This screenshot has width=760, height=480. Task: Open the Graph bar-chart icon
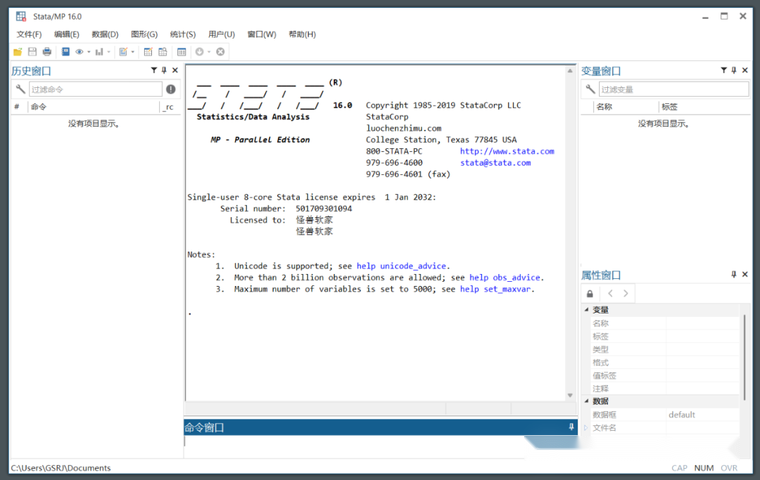[x=99, y=52]
